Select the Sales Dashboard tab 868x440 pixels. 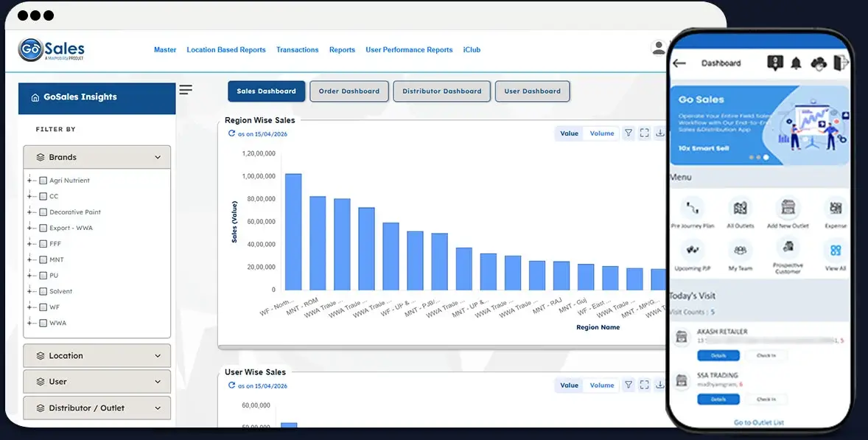[x=266, y=91]
